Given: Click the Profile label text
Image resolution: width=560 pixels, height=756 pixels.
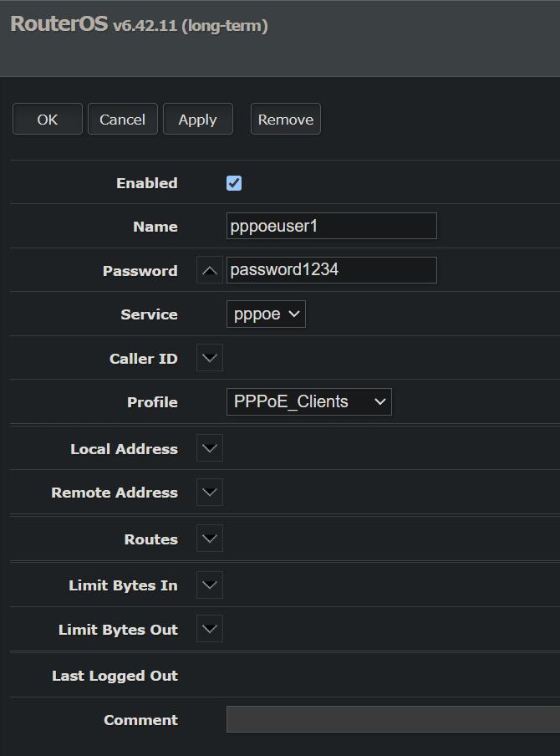Looking at the screenshot, I should [x=152, y=402].
